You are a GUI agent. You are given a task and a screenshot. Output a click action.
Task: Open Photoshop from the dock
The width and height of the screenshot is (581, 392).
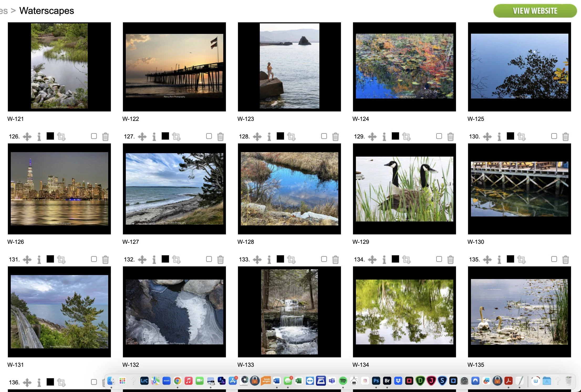coord(376,381)
